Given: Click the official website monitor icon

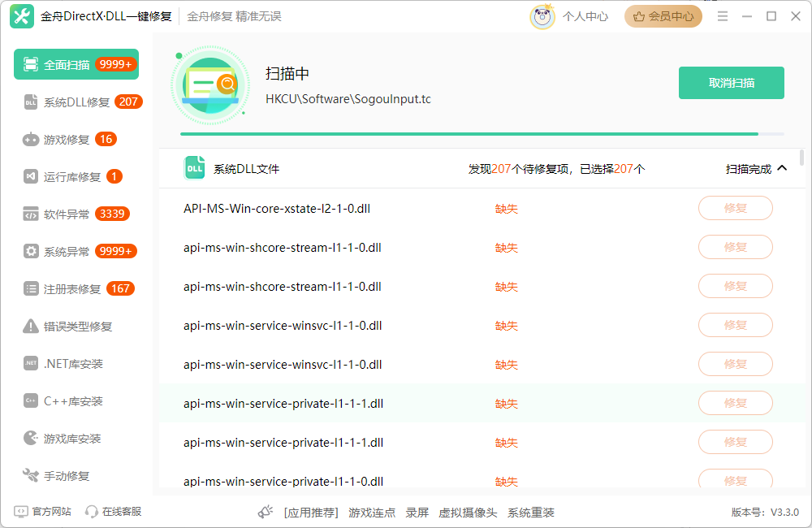Looking at the screenshot, I should 21,512.
